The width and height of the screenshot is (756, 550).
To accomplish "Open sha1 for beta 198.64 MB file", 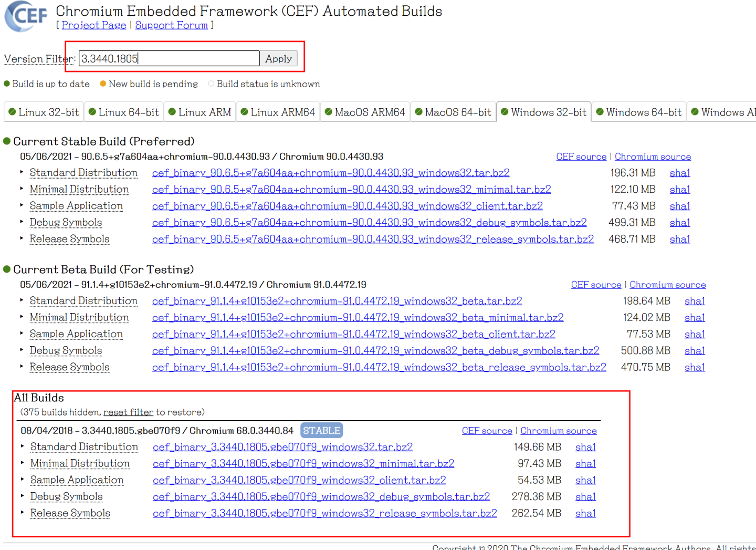I will pyautogui.click(x=695, y=301).
